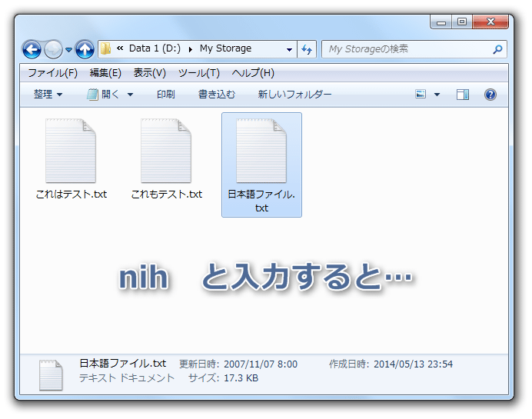Click 書き込む in the toolbar
The height and width of the screenshot is (419, 532).
coord(217,95)
